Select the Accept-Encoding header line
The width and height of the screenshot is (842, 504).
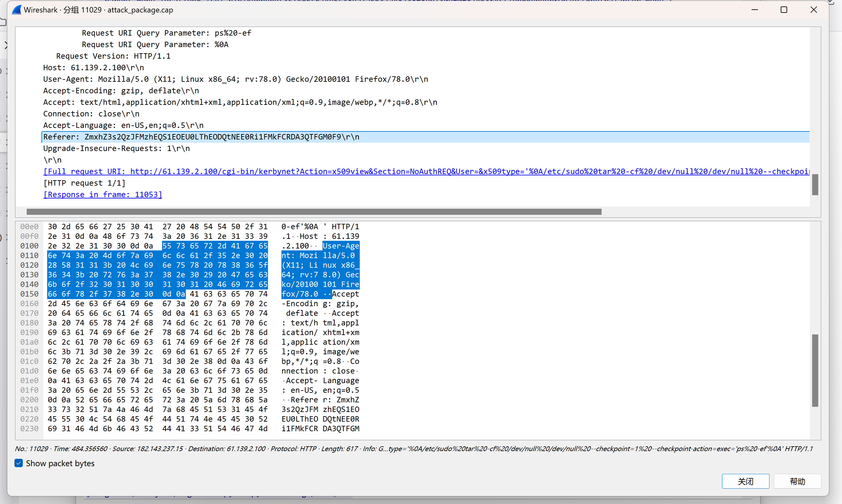pyautogui.click(x=121, y=90)
